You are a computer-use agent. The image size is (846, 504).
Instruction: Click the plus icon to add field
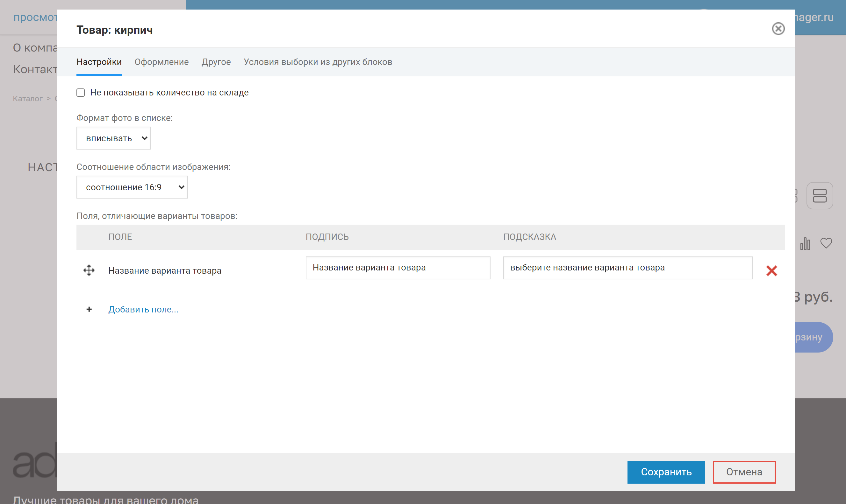tap(89, 309)
